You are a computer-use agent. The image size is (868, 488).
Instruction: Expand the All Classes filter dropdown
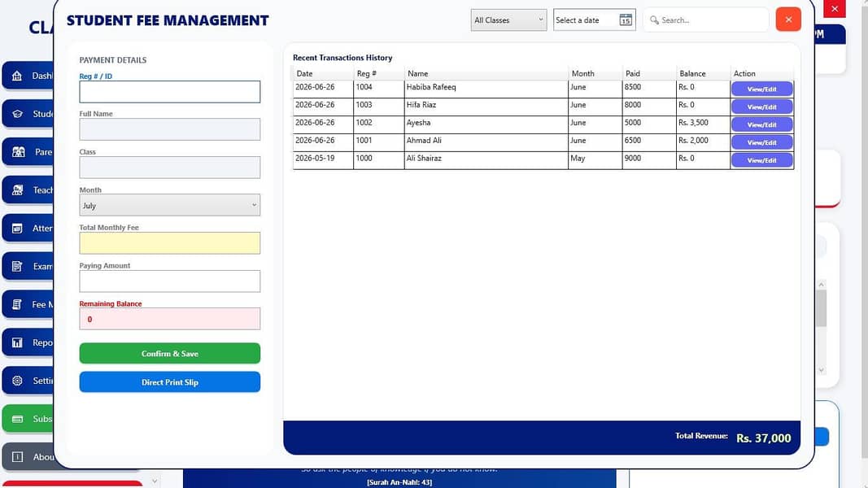[x=508, y=20]
